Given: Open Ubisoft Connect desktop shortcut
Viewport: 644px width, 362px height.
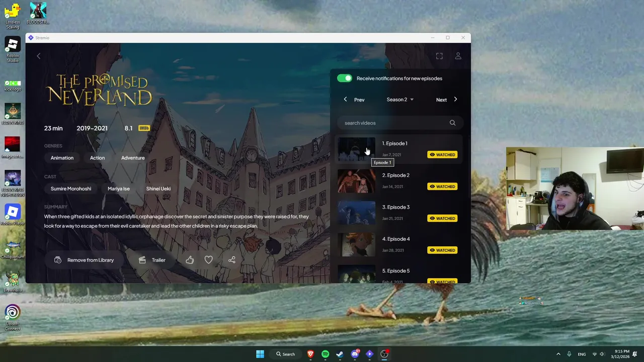Looking at the screenshot, I should (x=13, y=318).
